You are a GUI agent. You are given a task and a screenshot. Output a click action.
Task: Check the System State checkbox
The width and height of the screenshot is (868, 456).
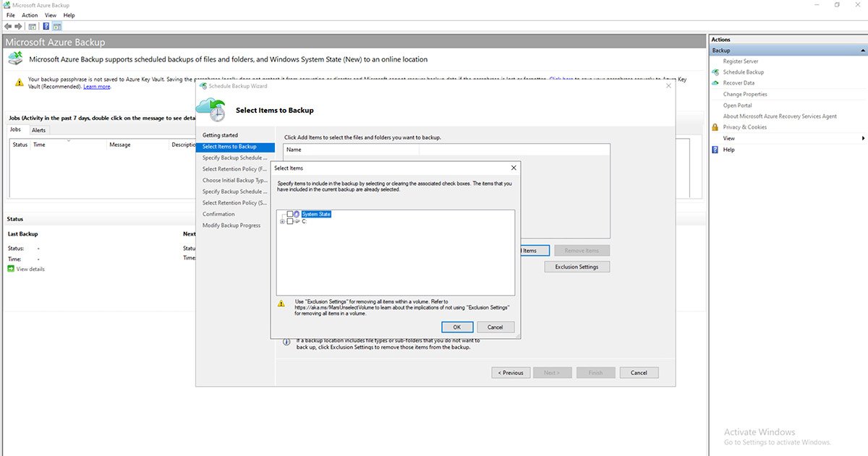click(x=289, y=214)
